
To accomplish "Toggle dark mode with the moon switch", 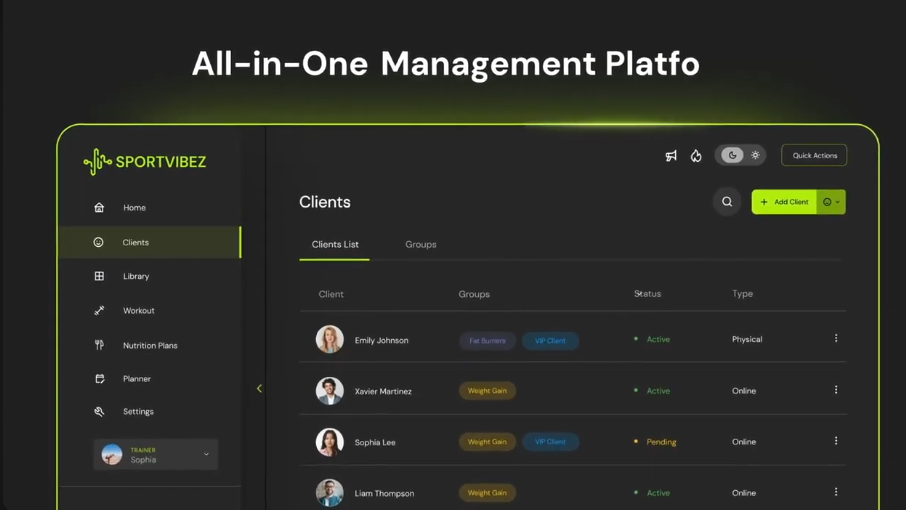I will (732, 155).
